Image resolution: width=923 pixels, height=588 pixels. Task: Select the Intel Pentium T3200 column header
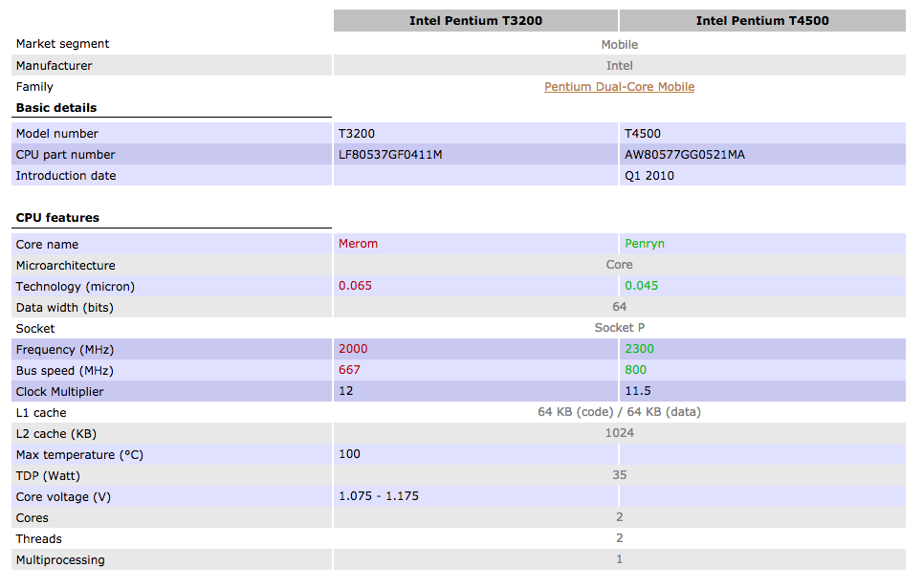pos(475,20)
